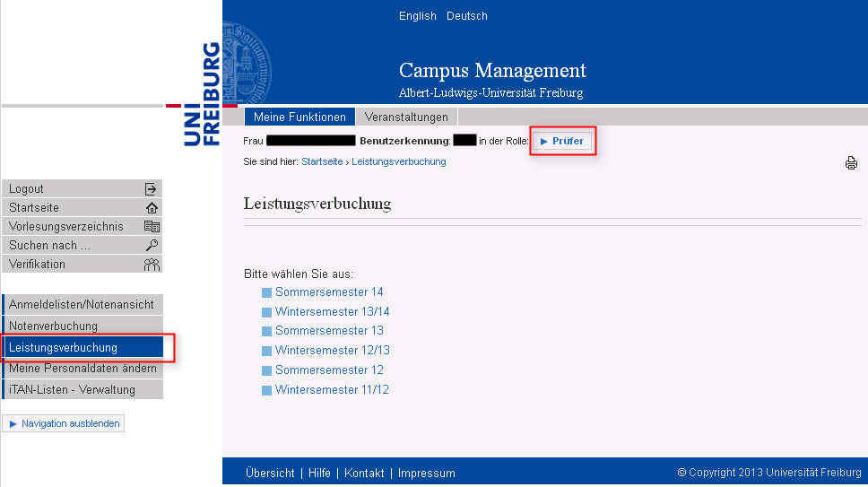Image resolution: width=868 pixels, height=487 pixels.
Task: Select Logout in the sidebar menu
Action: (82, 188)
